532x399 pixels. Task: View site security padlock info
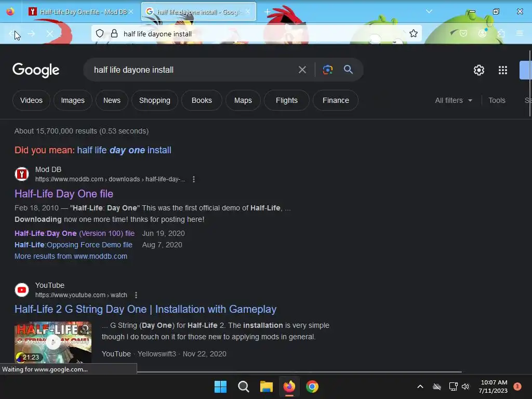pyautogui.click(x=114, y=33)
